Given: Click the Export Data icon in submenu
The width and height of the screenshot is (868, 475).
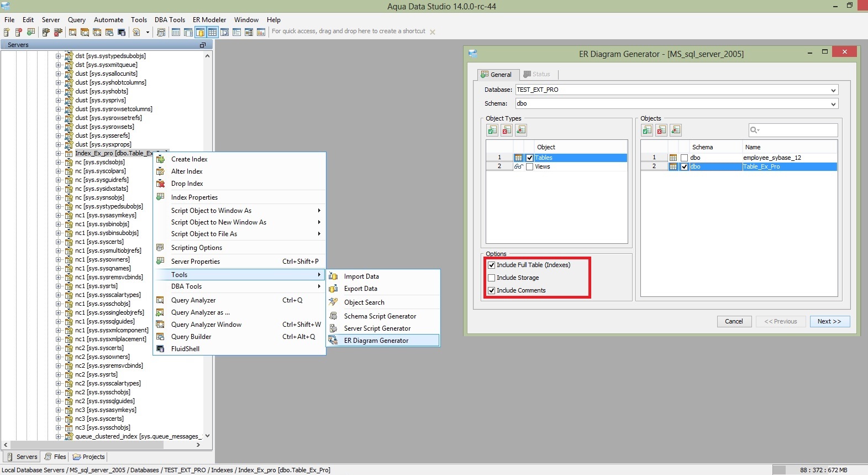Looking at the screenshot, I should point(333,289).
